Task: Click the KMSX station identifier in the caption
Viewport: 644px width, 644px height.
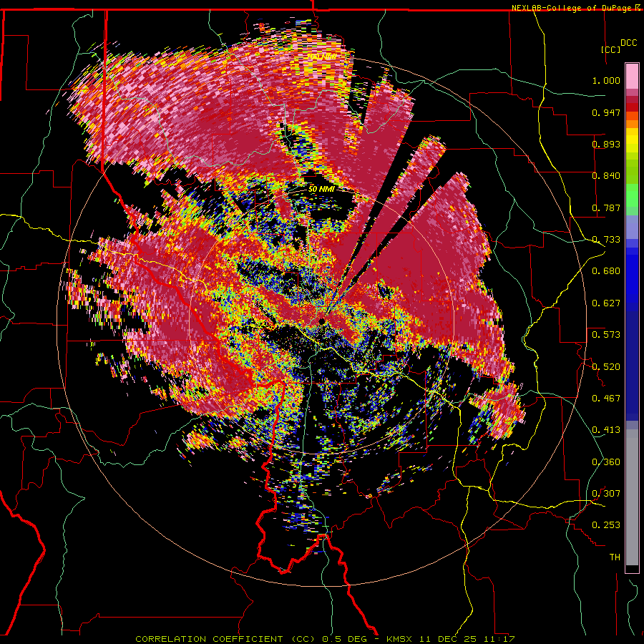Action: point(400,639)
